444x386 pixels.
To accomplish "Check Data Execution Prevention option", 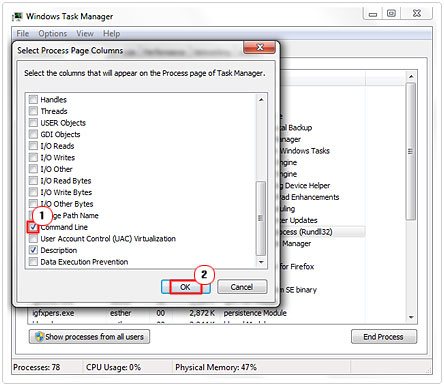I will coord(33,262).
